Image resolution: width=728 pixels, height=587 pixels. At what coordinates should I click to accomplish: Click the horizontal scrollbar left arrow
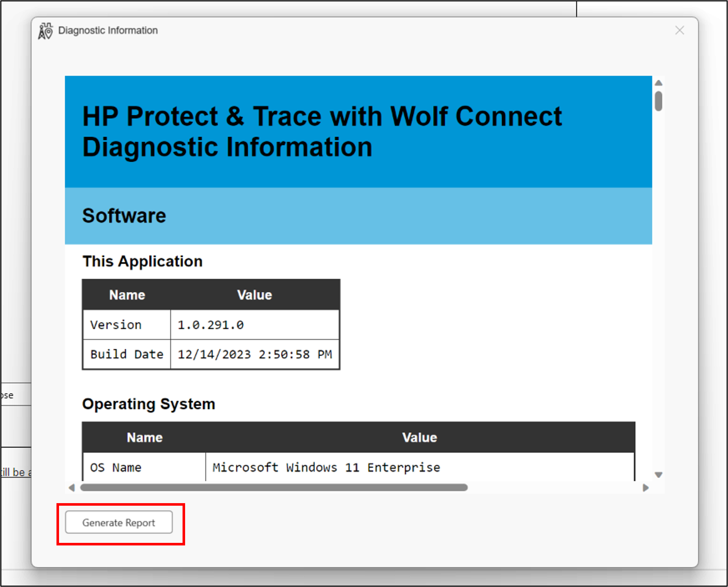pos(71,487)
